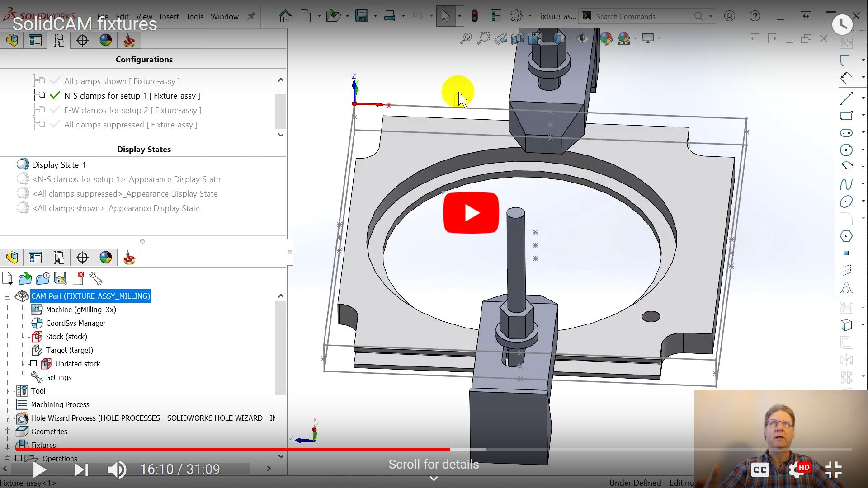Click the Section View icon
This screenshot has width=868, height=488.
518,38
